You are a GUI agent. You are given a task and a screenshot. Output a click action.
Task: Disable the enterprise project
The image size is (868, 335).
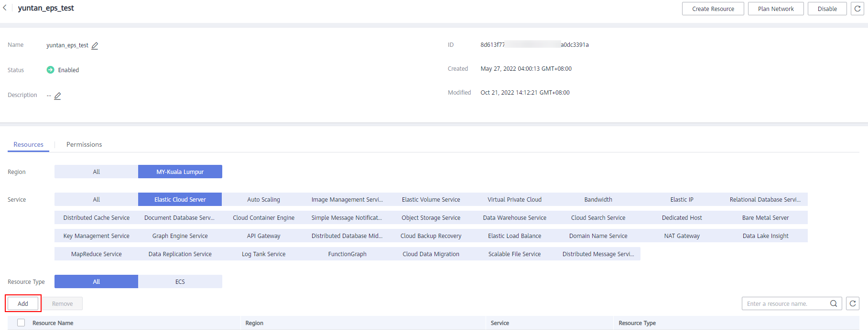[x=827, y=9]
